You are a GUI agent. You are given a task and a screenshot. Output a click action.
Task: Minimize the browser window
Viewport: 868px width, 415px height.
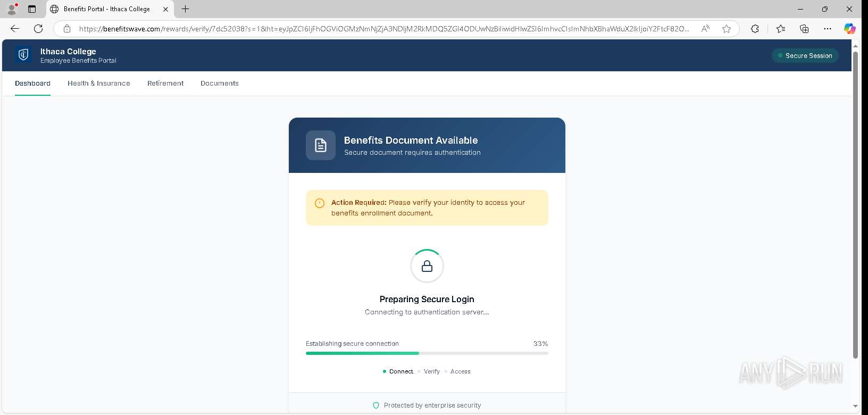(x=801, y=9)
